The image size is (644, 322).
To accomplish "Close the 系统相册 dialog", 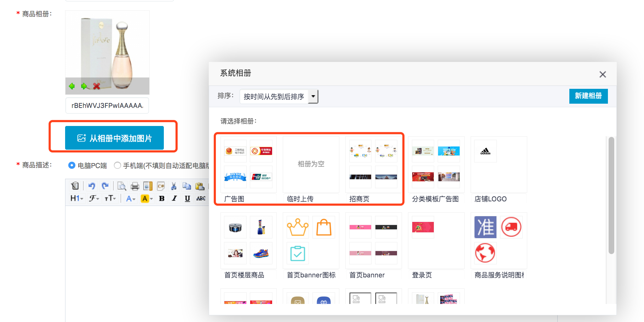I will click(603, 74).
